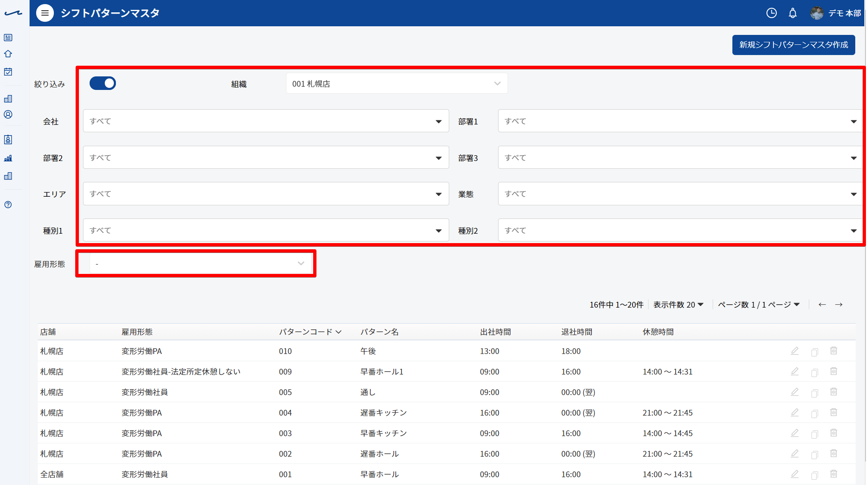Change 表示件数 20 display count

[679, 305]
